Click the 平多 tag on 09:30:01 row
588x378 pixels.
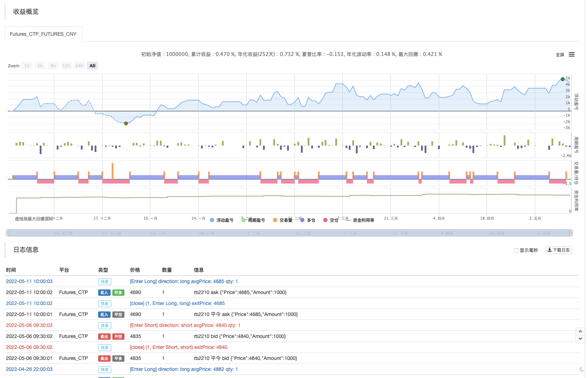pos(118,359)
